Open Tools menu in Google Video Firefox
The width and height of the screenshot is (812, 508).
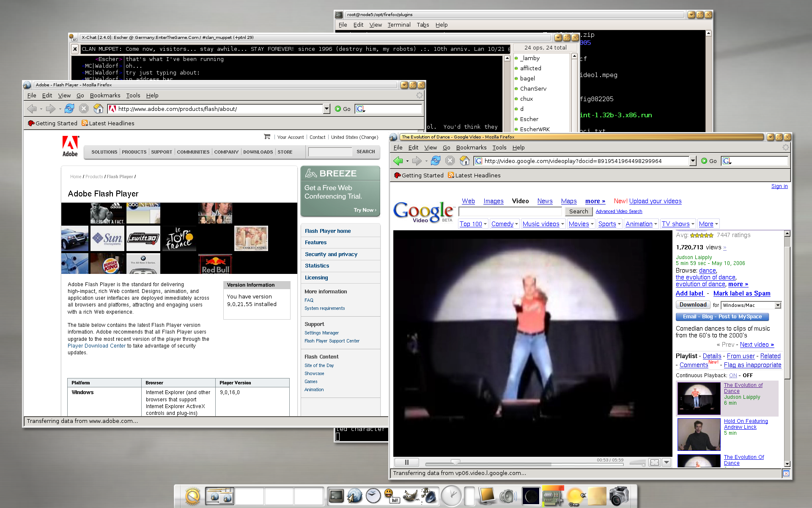point(499,147)
